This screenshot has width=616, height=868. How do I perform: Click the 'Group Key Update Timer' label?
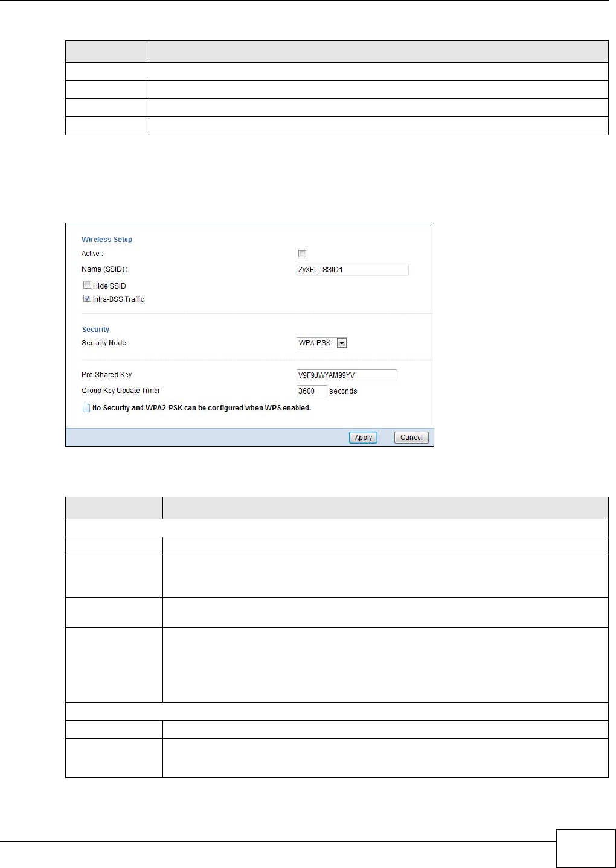(121, 391)
